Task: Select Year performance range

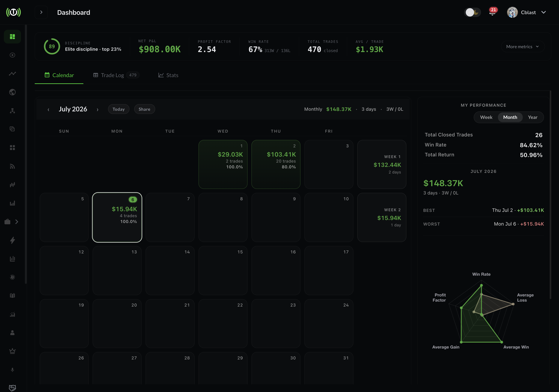Action: [x=532, y=117]
